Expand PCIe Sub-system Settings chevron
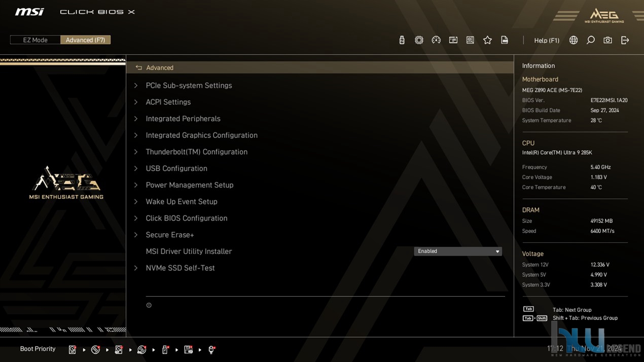The height and width of the screenshot is (362, 644). (x=136, y=86)
